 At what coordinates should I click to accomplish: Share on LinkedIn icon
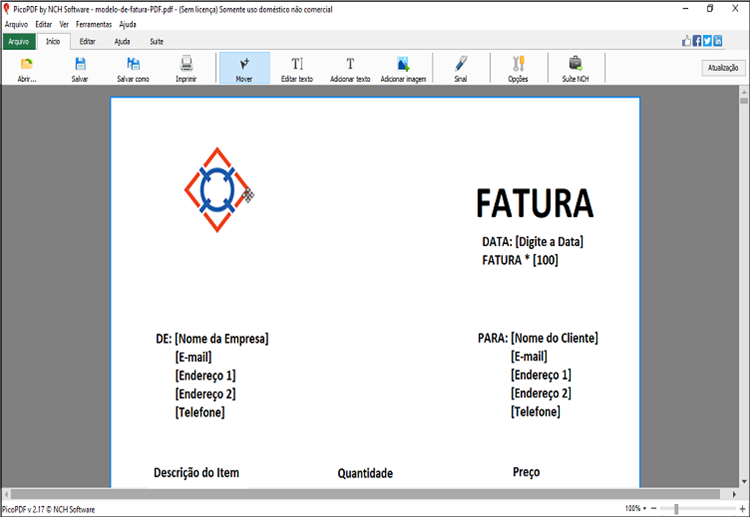(718, 41)
